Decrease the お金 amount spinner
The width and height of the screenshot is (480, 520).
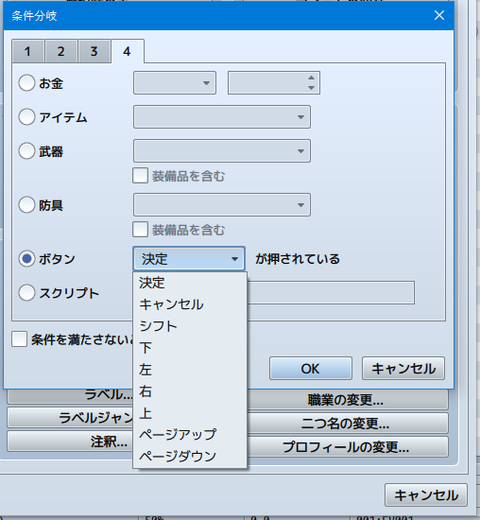(x=311, y=88)
